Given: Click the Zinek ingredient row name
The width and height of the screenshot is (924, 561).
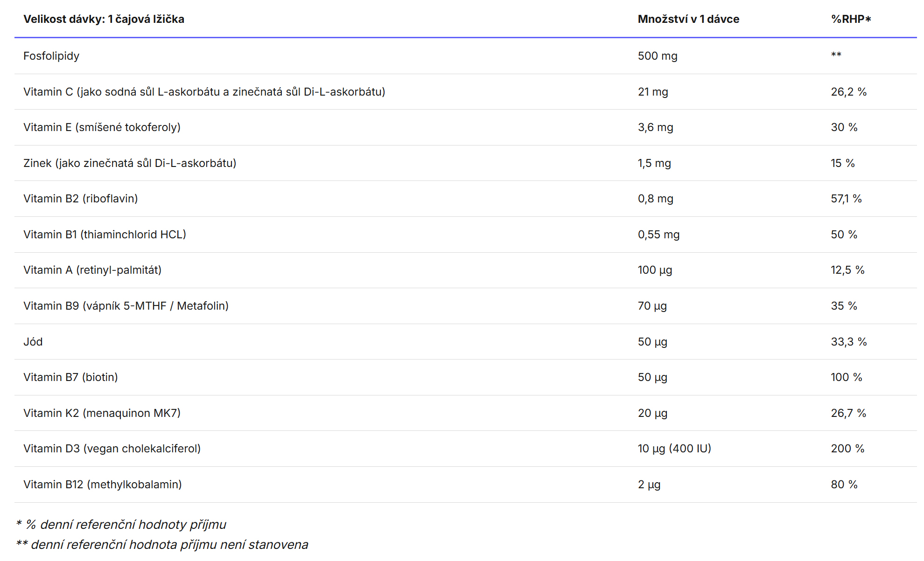Looking at the screenshot, I should coord(130,163).
